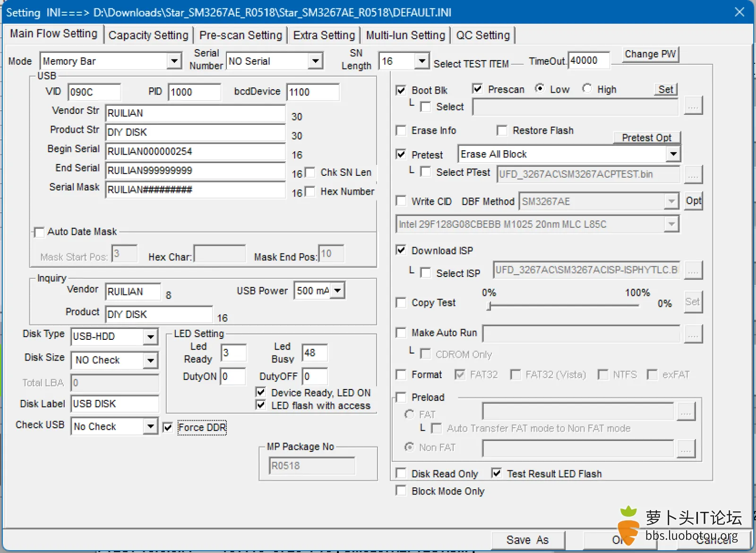Toggle Device Ready, LED ON checkbox
Screen dimensions: 756x553
(260, 392)
